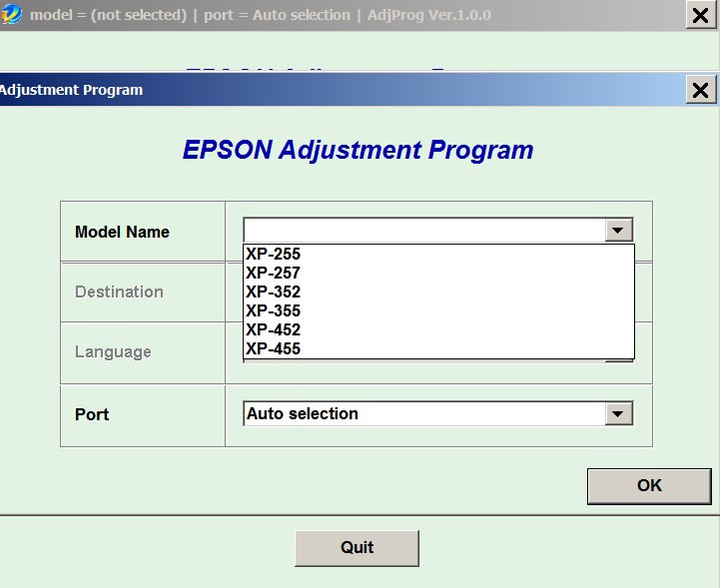Expand the Port dropdown arrow
Screen dimensions: 720x588
click(619, 413)
